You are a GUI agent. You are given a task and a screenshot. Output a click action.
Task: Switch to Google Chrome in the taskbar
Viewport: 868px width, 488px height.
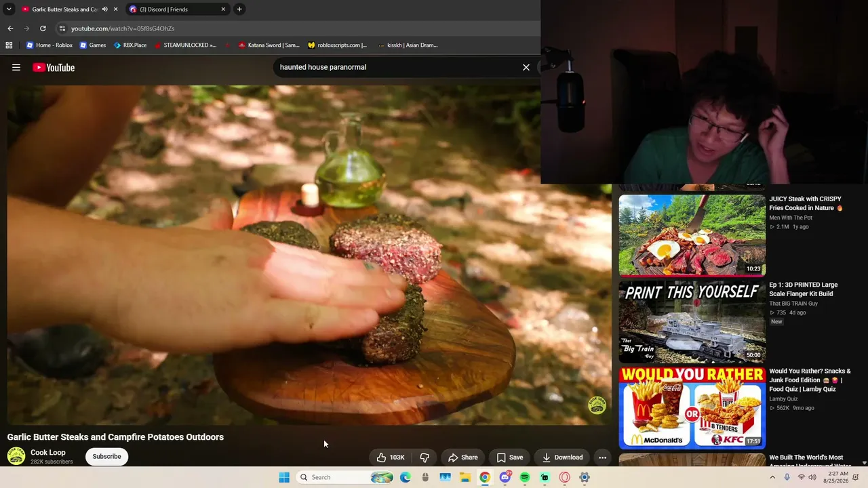click(x=485, y=477)
